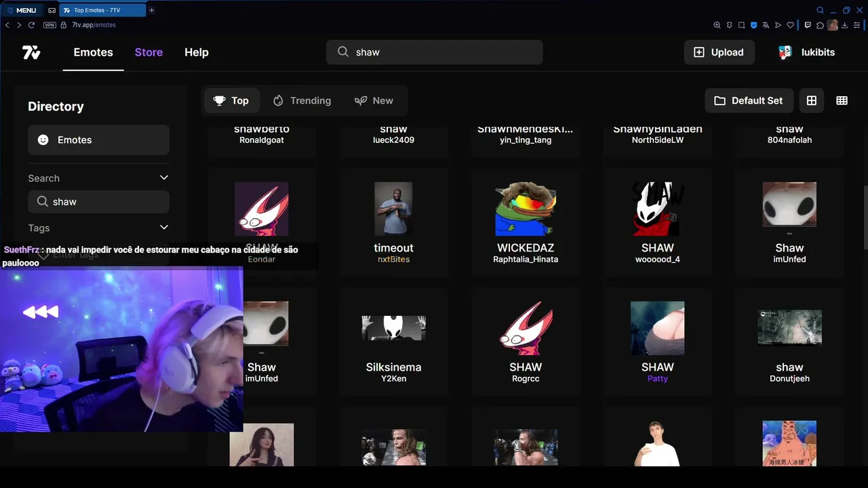Open the shaw emote by Donutjeeh
This screenshot has height=488, width=868.
789,342
